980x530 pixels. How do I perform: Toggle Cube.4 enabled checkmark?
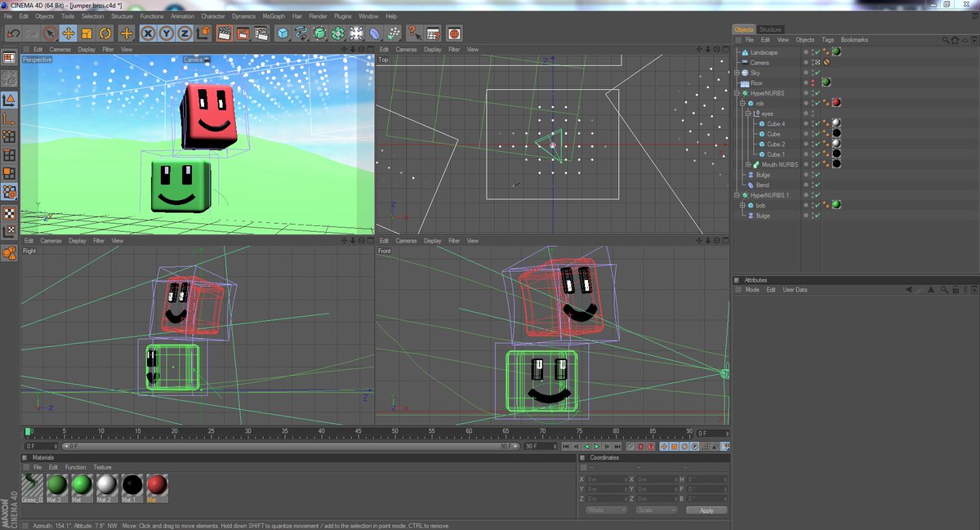pos(817,124)
